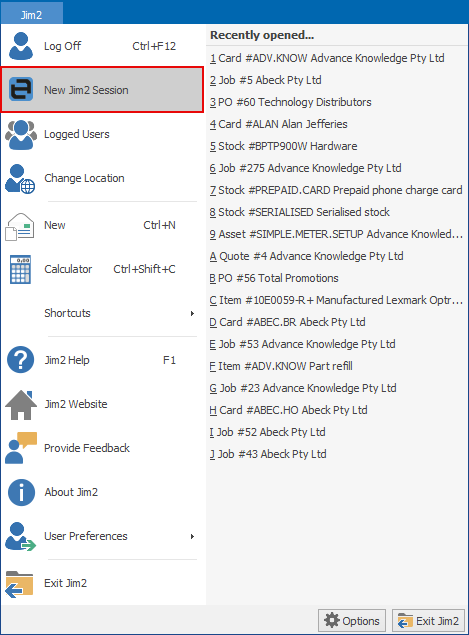This screenshot has height=635, width=469.
Task: Open the Jim2 Help label
Action: [67, 360]
